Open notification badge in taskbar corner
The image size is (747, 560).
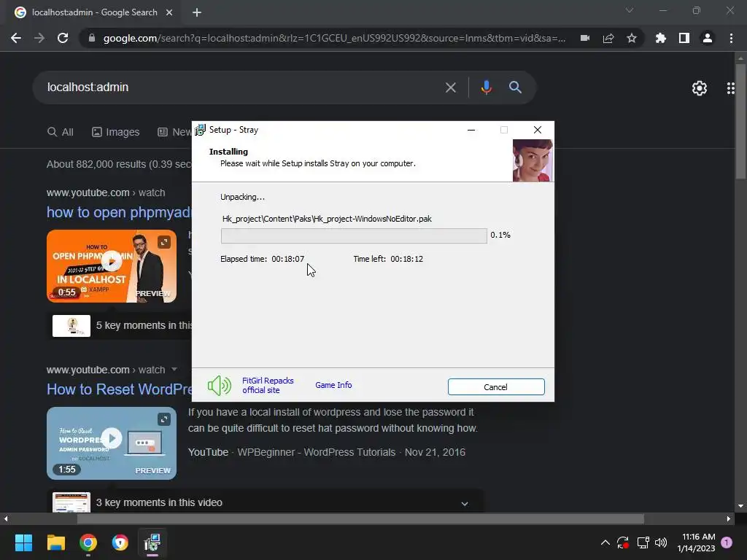(x=727, y=542)
